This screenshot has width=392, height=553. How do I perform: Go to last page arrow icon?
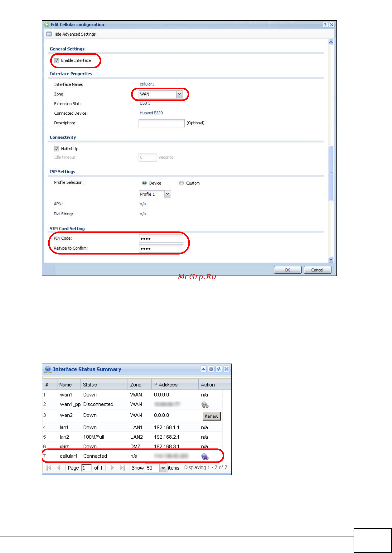(122, 468)
